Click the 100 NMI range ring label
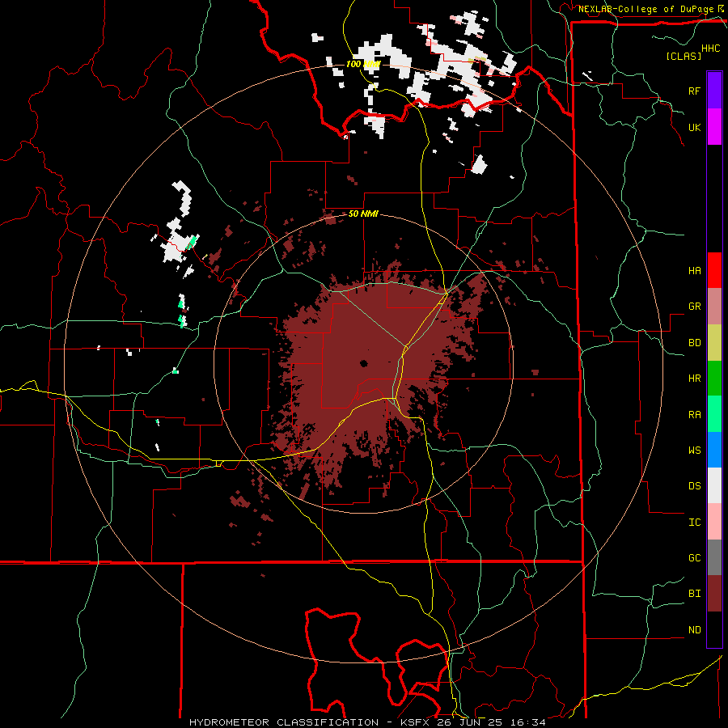Viewport: 728px width, 728px height. pos(363,64)
